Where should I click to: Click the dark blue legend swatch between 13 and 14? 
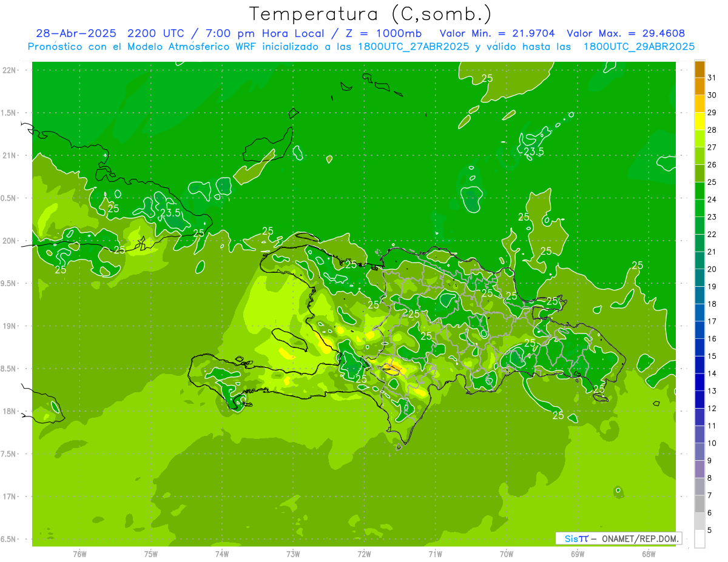699,382
